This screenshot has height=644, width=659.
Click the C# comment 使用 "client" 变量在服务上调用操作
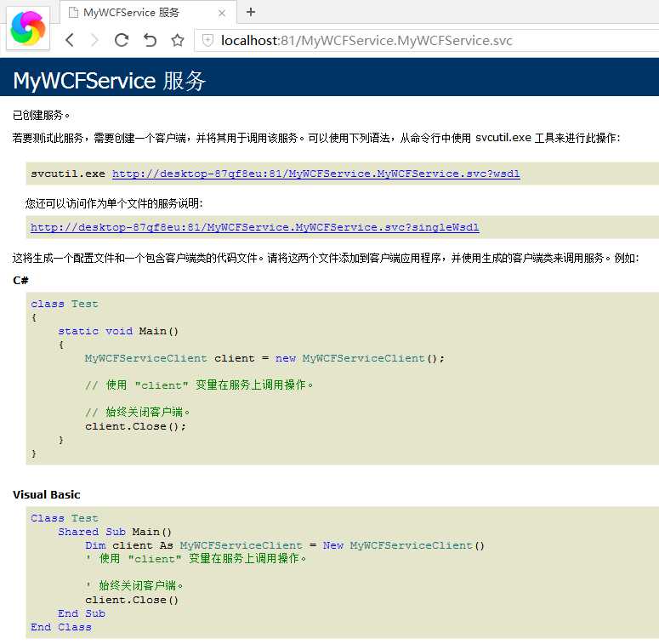coord(199,385)
